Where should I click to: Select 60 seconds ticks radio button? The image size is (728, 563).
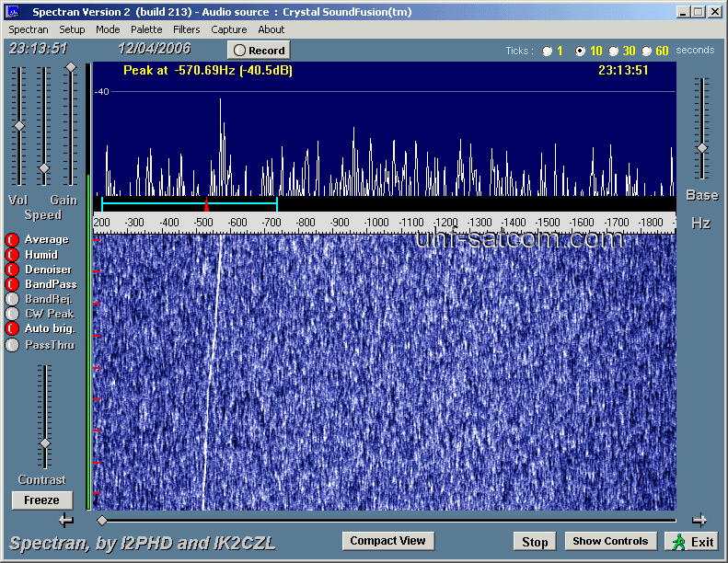click(x=646, y=51)
